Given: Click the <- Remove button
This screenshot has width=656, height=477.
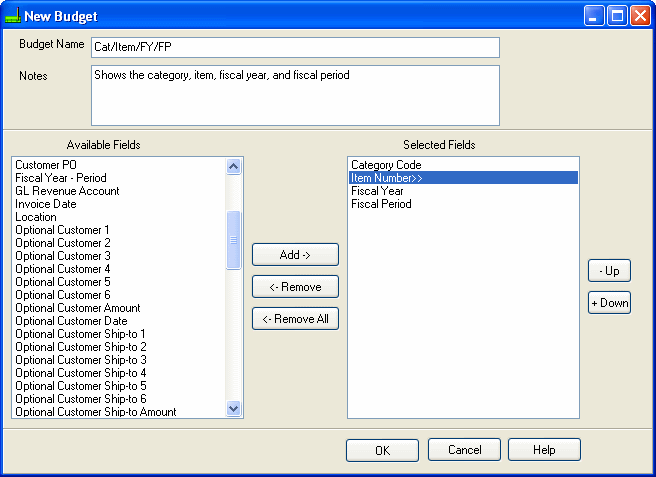Looking at the screenshot, I should [x=295, y=287].
